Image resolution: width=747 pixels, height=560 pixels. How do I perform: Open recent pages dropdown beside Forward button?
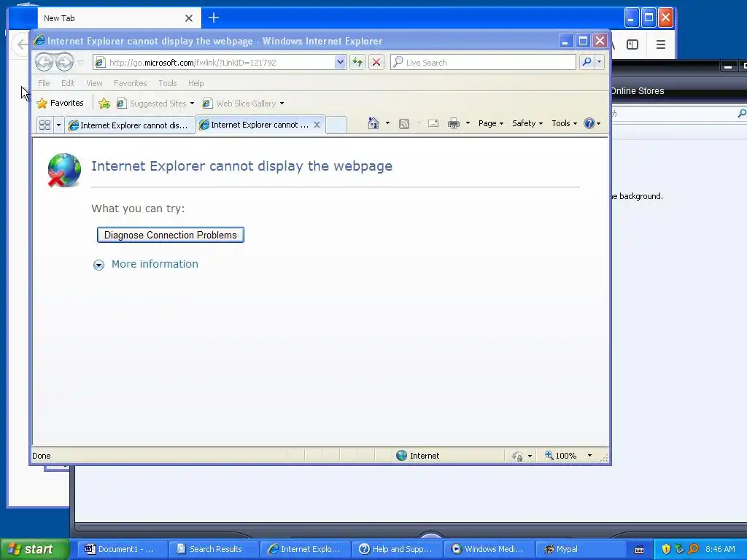(x=80, y=63)
